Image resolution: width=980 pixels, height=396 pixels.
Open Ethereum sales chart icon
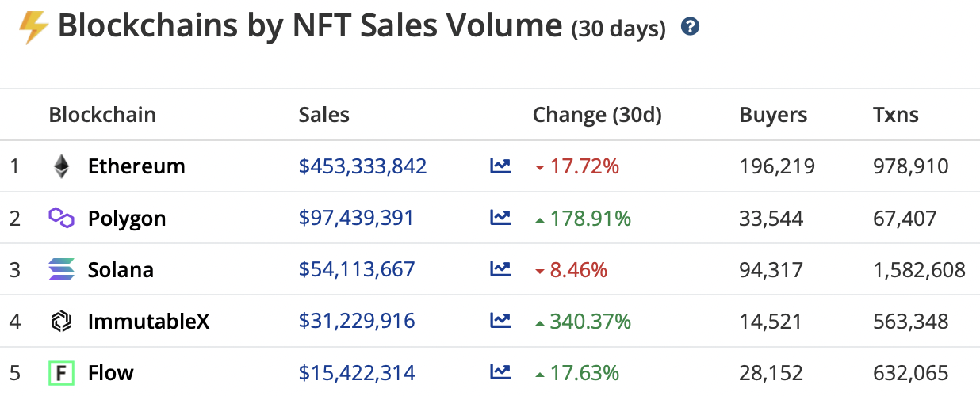pyautogui.click(x=500, y=166)
